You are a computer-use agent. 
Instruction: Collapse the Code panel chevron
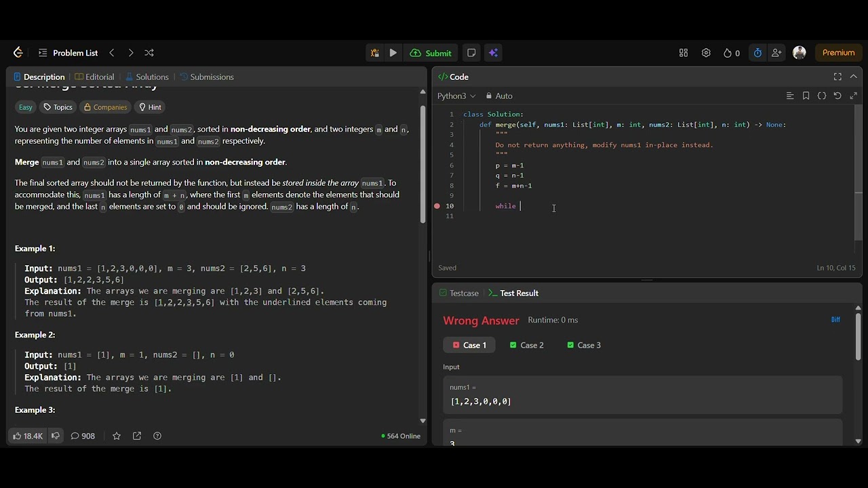point(853,77)
